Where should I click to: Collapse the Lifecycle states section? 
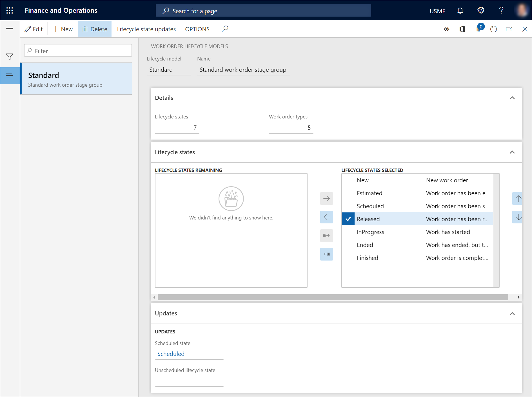coord(513,152)
